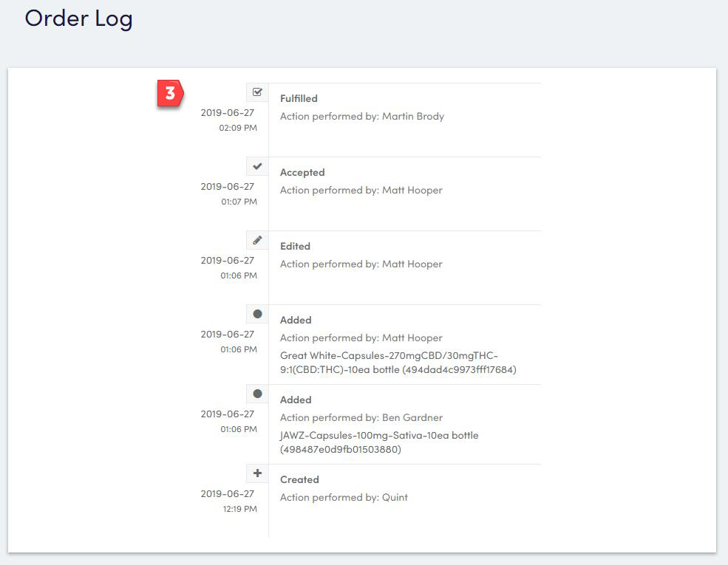Click the pencil icon beside the Edited entry
This screenshot has width=728, height=565.
tap(257, 240)
